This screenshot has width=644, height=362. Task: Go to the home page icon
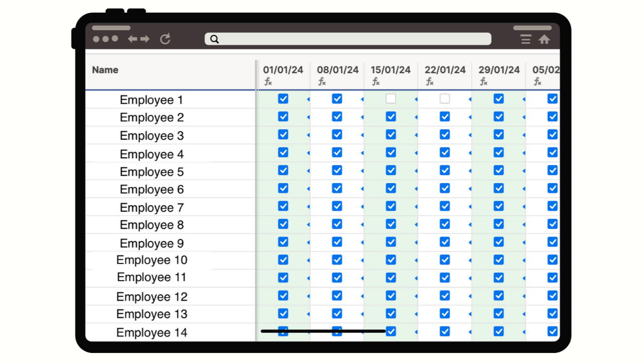tap(544, 39)
